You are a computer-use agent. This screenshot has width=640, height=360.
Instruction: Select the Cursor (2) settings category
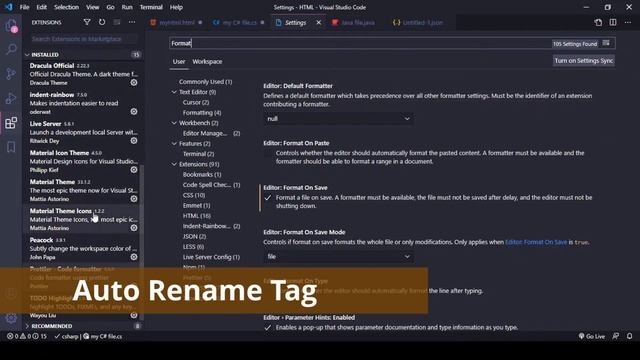pos(196,102)
